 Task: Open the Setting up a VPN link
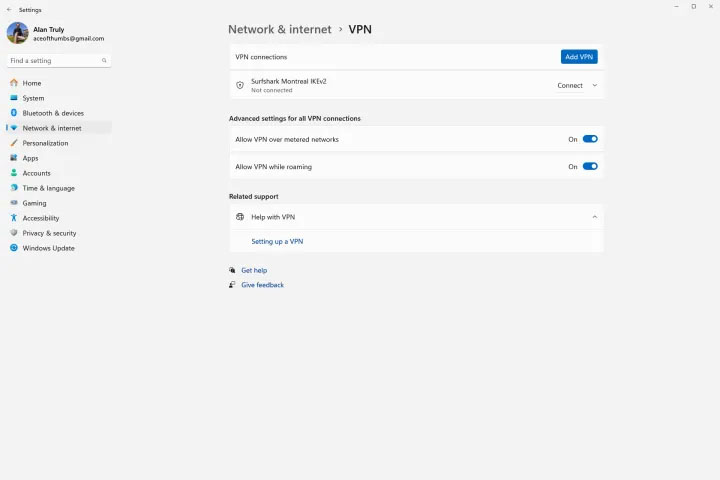(277, 242)
